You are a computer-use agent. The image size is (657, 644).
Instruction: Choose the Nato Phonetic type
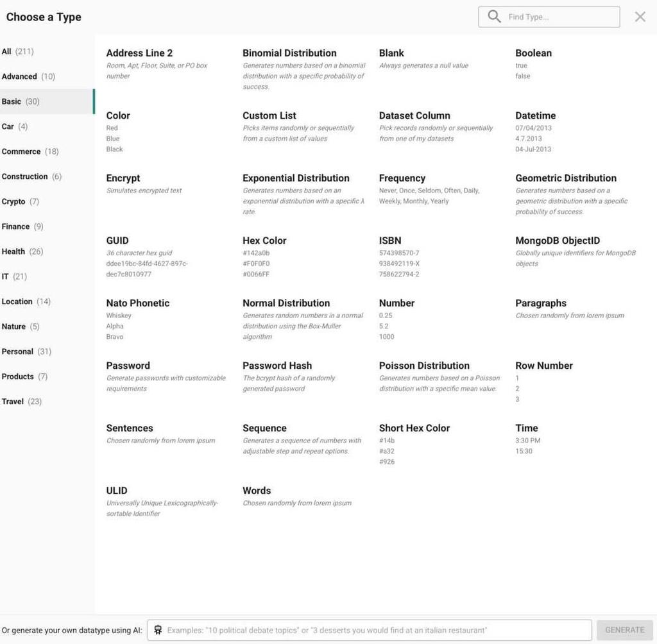tap(138, 303)
